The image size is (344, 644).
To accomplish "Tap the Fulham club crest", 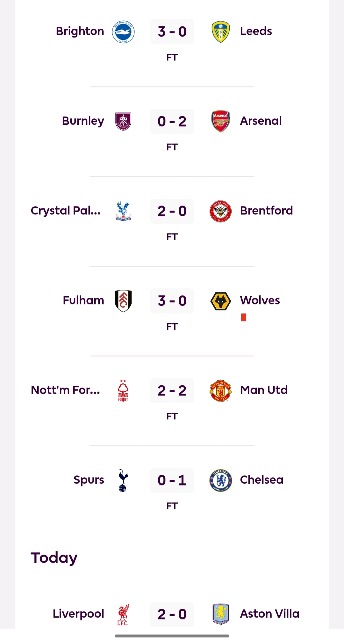I will (123, 301).
